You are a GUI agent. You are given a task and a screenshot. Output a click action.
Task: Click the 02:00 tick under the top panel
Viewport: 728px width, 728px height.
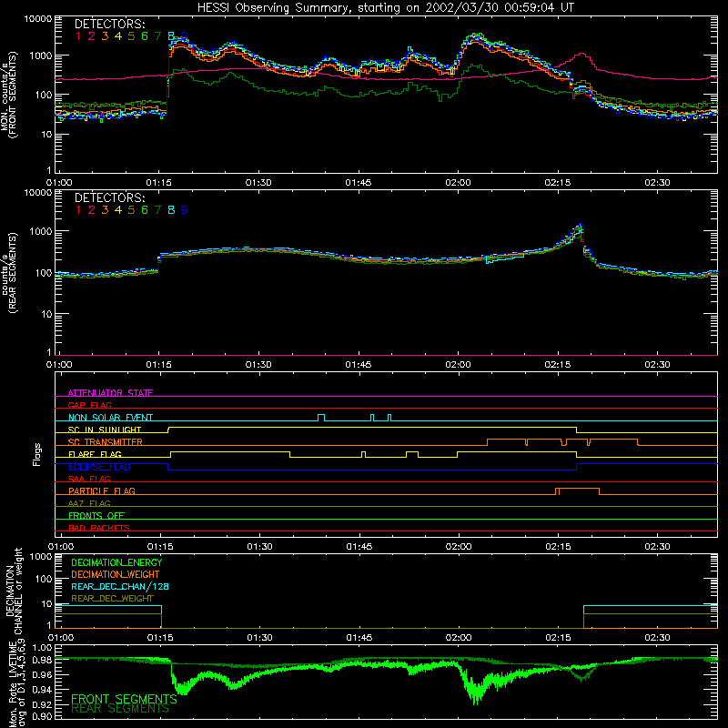458,183
